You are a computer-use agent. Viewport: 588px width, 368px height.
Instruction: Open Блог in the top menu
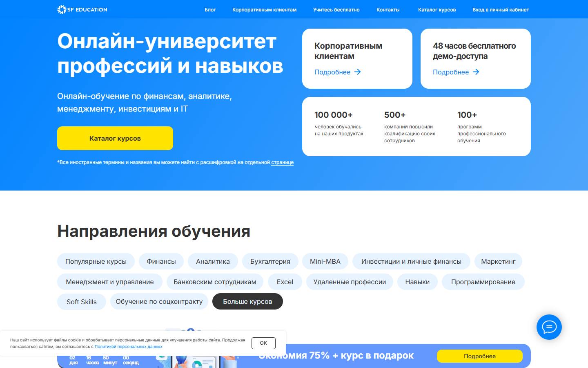pyautogui.click(x=210, y=10)
